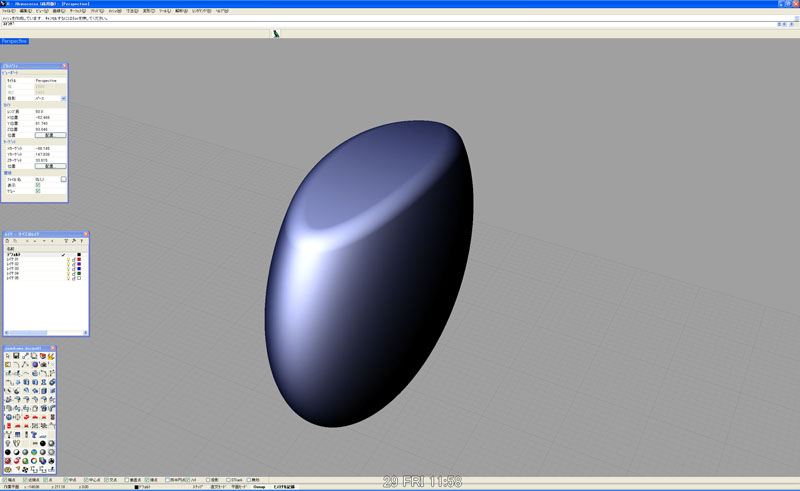This screenshot has height=491, width=800.
Task: Toggle Osnap in the status bar
Action: (x=259, y=487)
